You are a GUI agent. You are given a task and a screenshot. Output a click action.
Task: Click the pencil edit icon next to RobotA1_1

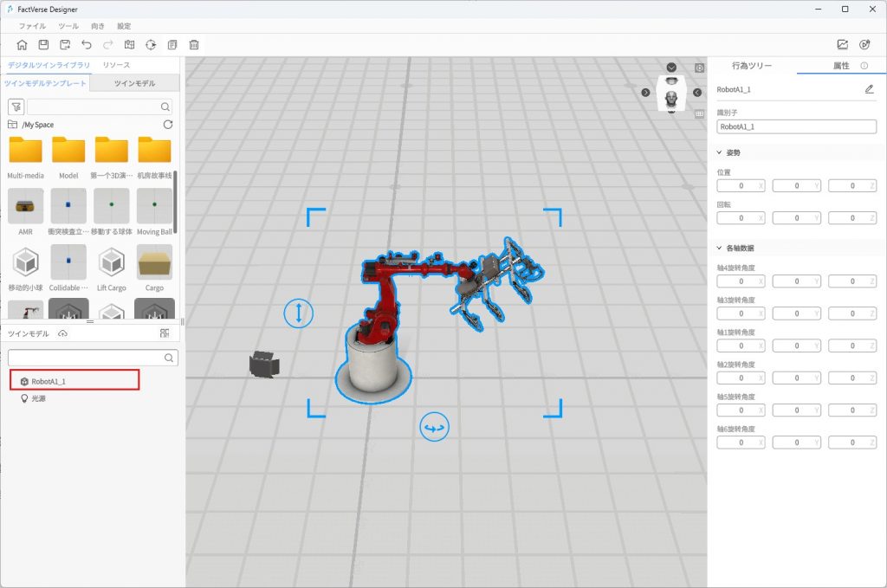(x=869, y=89)
